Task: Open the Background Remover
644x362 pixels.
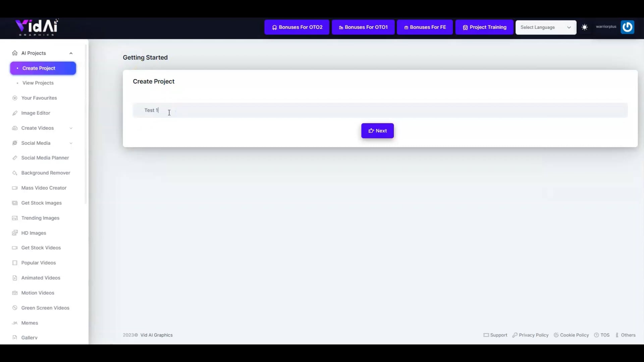Action: point(45,173)
